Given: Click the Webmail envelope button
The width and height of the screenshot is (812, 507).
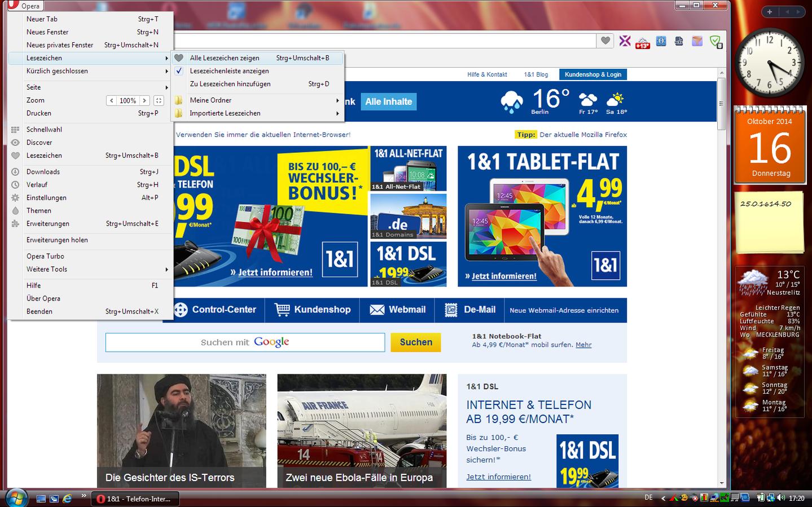Looking at the screenshot, I should pyautogui.click(x=397, y=310).
